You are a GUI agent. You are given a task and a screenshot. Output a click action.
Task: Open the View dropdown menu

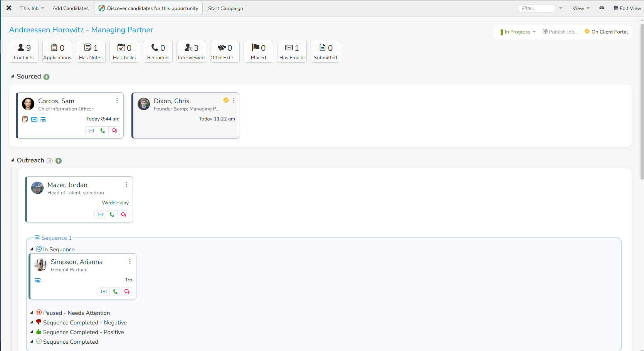click(x=580, y=8)
